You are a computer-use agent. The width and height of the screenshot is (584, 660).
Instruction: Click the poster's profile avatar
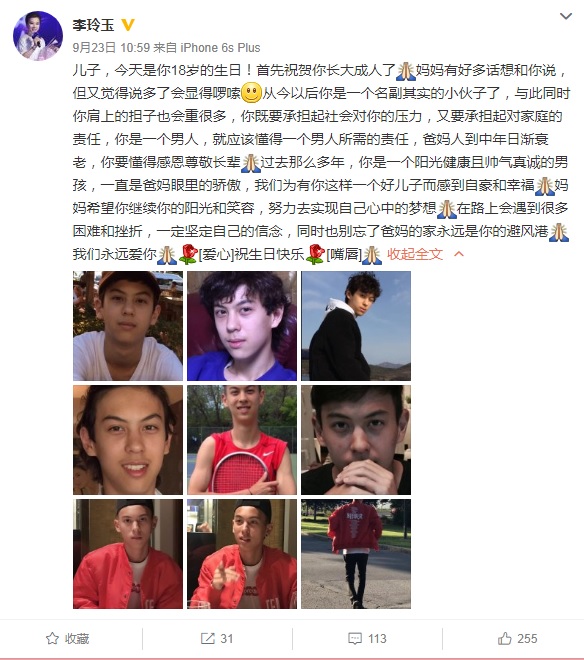38,36
